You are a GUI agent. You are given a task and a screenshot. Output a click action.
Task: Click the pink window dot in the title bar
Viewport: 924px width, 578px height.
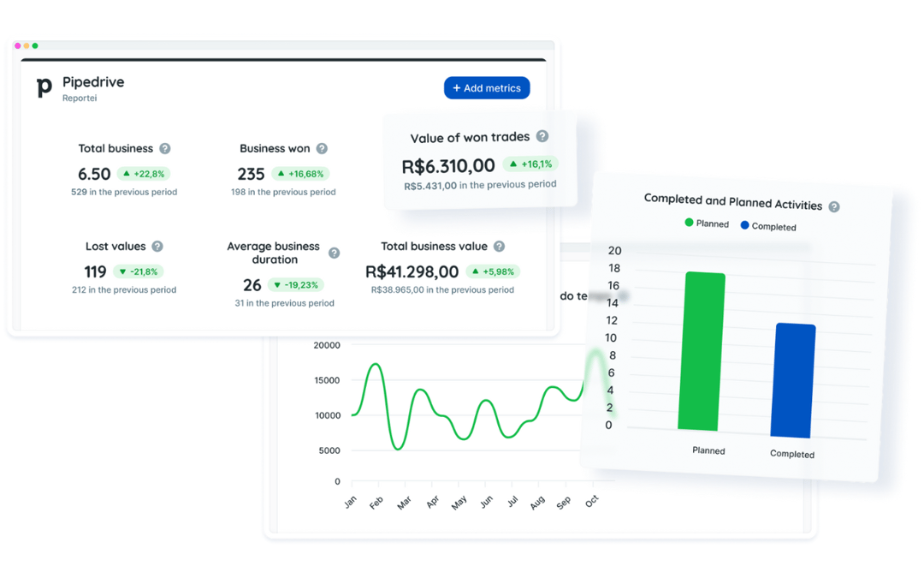click(18, 45)
